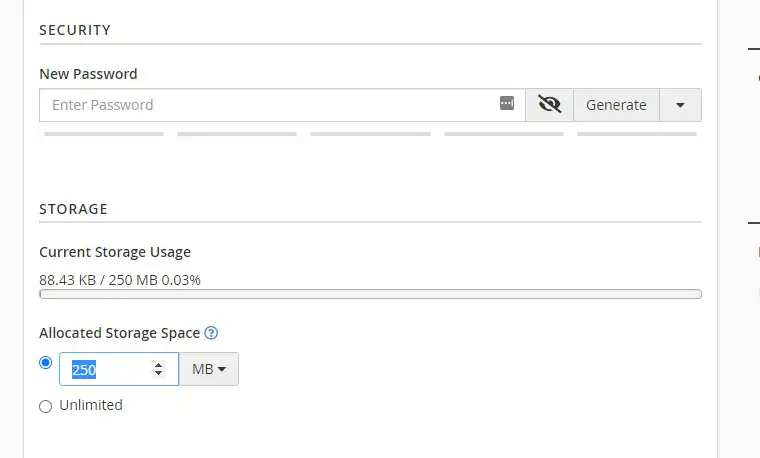Click the Unlimited option label text
Image resolution: width=760 pixels, height=458 pixels.
91,405
